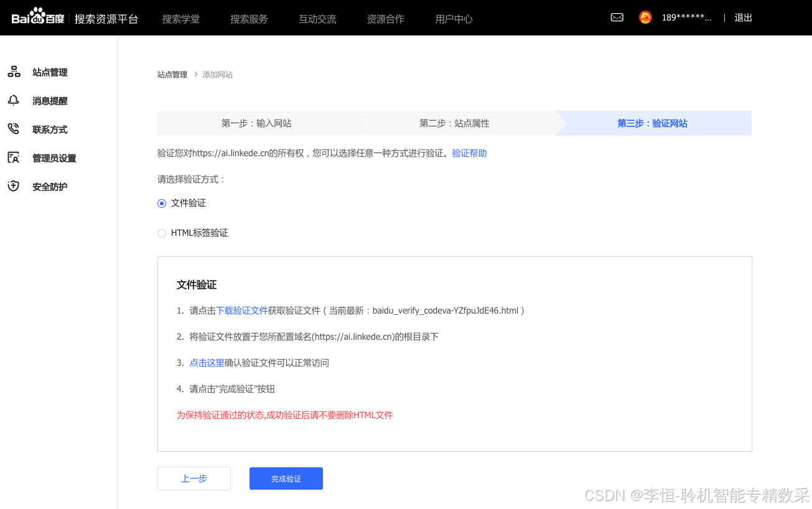Viewport: 812px width, 509px height.
Task: Click the 管理员设置 sidebar icon
Action: (14, 158)
